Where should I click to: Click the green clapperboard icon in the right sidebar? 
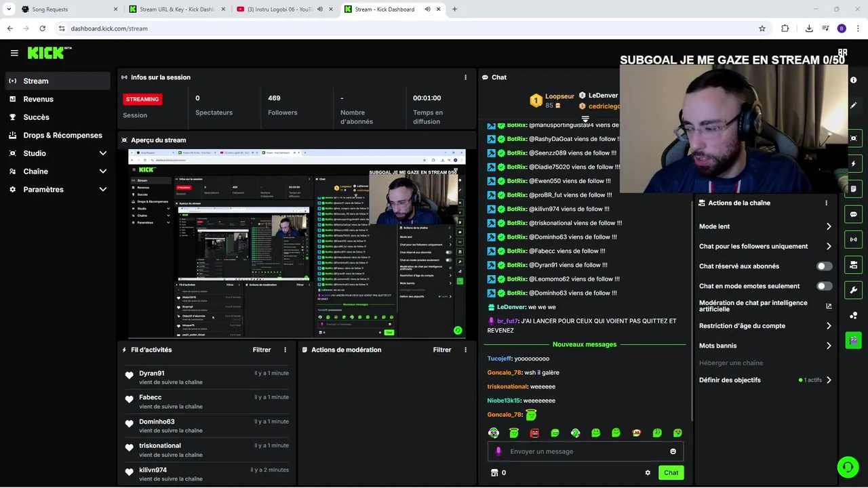[x=853, y=340]
